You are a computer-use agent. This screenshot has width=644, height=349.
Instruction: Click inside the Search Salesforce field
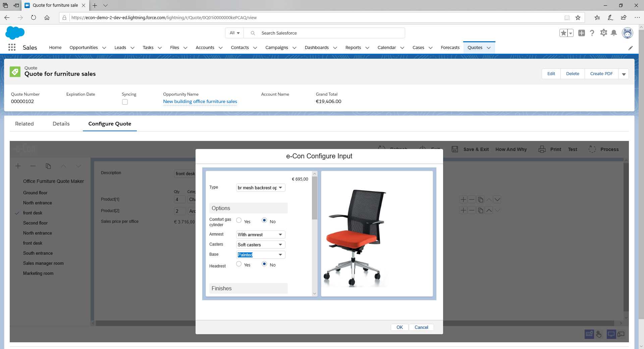(x=325, y=33)
